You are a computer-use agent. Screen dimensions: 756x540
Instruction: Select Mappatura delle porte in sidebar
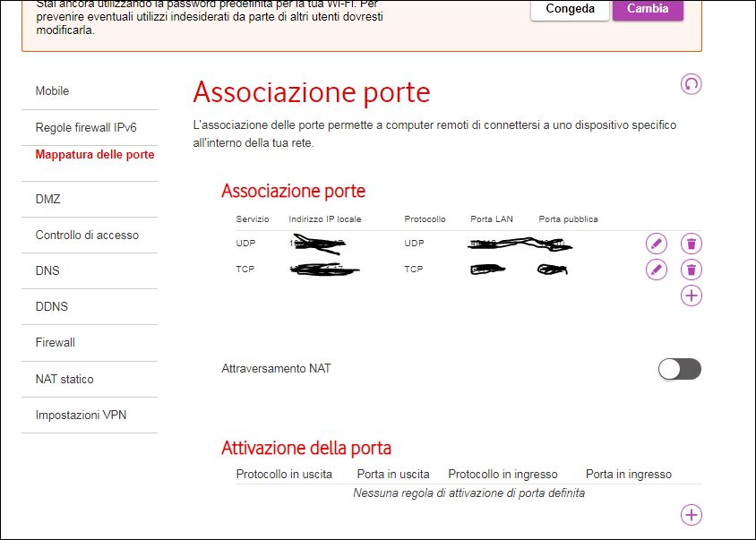pyautogui.click(x=95, y=155)
